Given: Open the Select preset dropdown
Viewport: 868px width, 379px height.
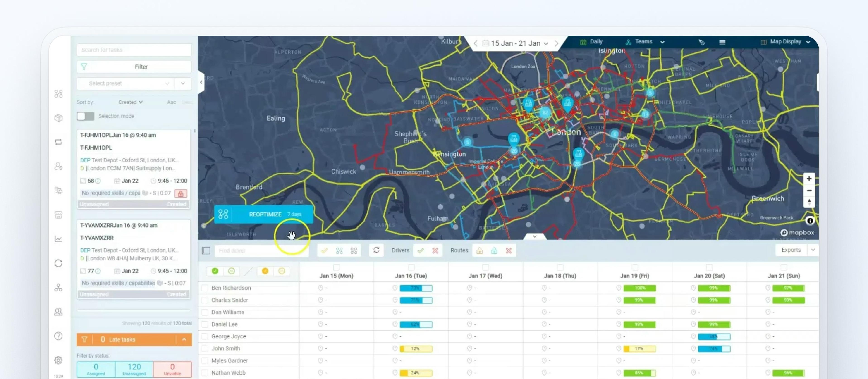Looking at the screenshot, I should click(x=125, y=83).
